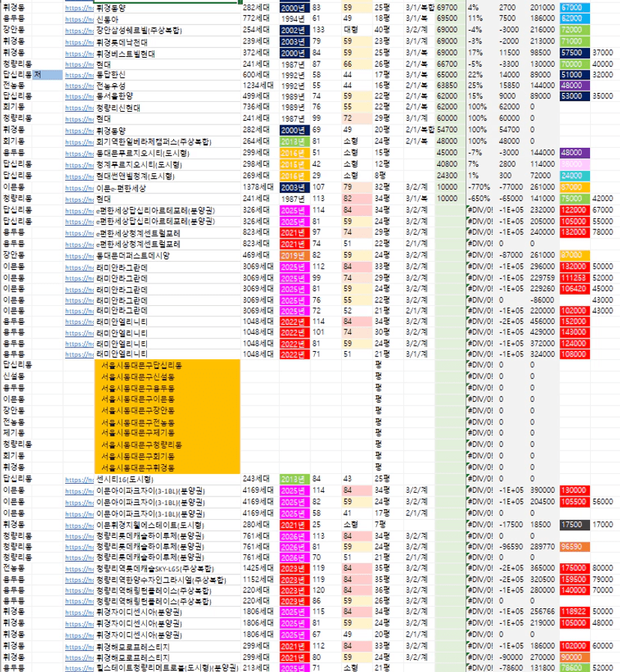
Task: Select the 신동아 apartment name cell
Action: 167,19
